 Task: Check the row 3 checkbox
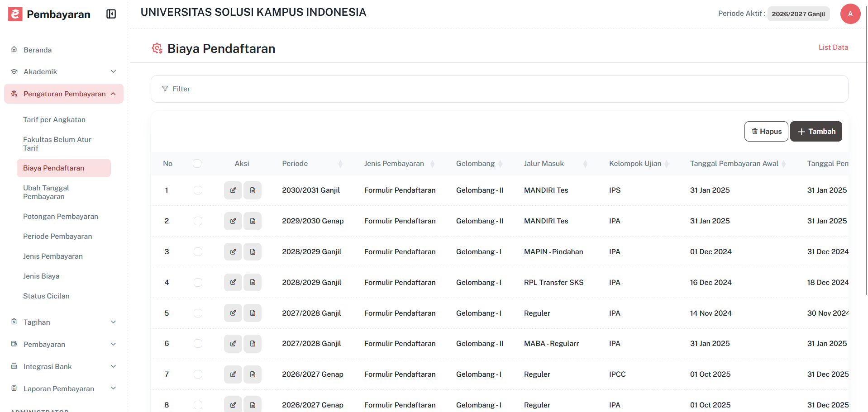198,252
